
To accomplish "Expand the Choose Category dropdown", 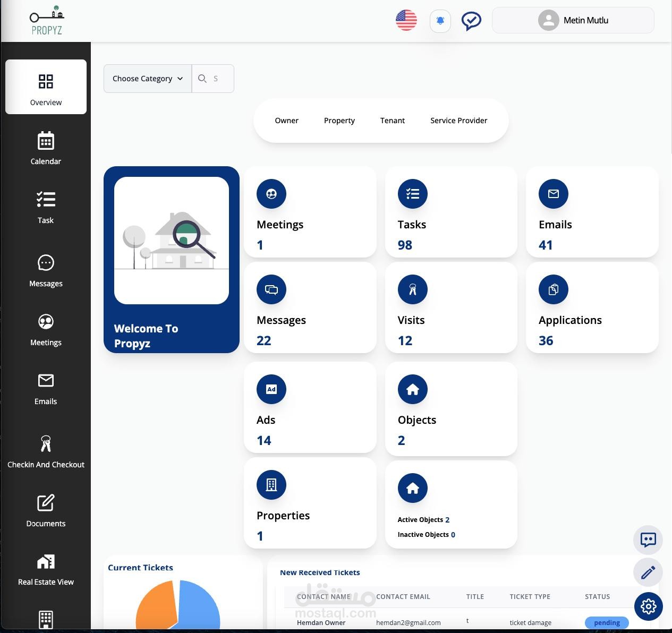I will pos(147,79).
